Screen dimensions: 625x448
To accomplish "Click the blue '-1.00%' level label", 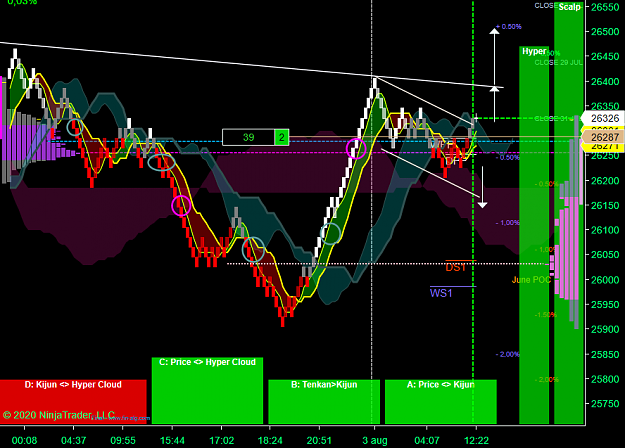I will [x=508, y=222].
